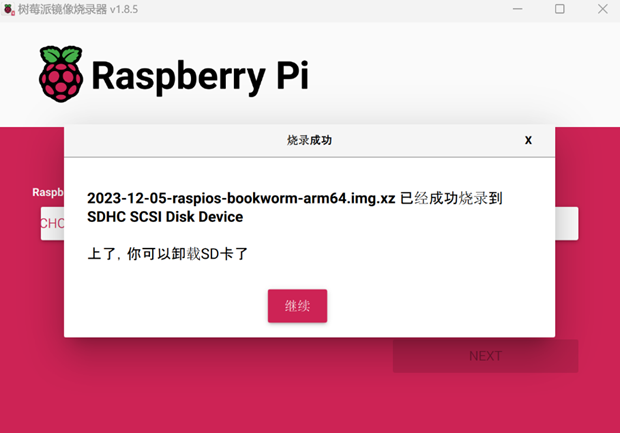The image size is (620, 433).
Task: Close the 树莓派镜像烧录器 window
Action: 602,9
